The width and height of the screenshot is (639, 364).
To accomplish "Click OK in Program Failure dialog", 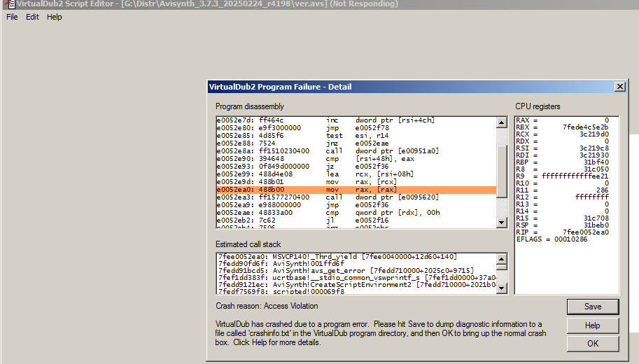I will click(x=593, y=344).
